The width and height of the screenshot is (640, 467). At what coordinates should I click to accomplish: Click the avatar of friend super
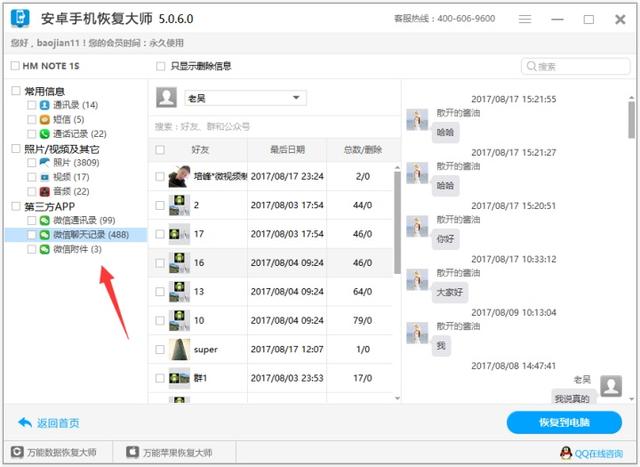pos(180,349)
